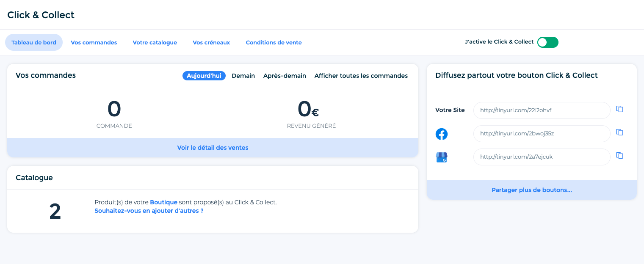Copy the Google My Business tinyurl link
Screen dimensions: 644x264
619,156
